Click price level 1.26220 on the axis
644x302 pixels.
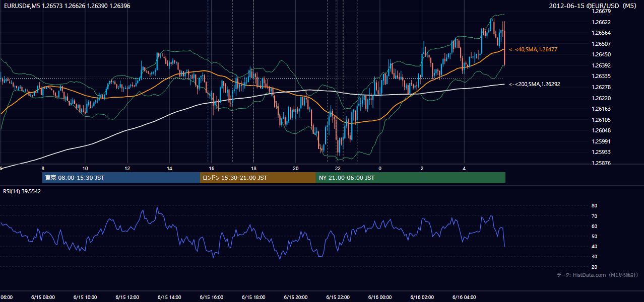pyautogui.click(x=601, y=98)
